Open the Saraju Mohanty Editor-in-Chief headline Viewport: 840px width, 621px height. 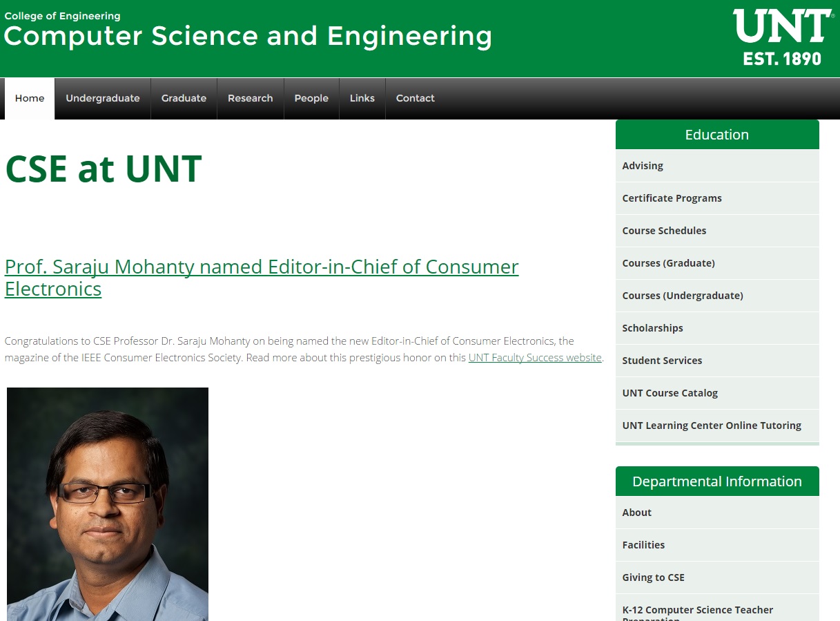(262, 278)
